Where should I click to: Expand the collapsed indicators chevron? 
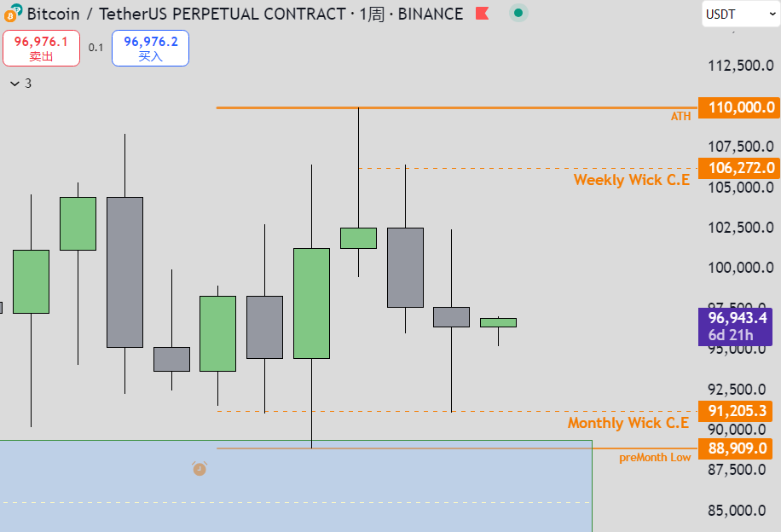tap(14, 84)
